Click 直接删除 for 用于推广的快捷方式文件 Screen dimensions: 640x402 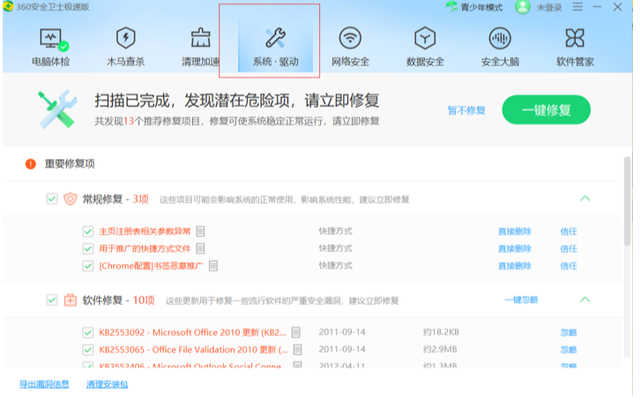pos(515,249)
